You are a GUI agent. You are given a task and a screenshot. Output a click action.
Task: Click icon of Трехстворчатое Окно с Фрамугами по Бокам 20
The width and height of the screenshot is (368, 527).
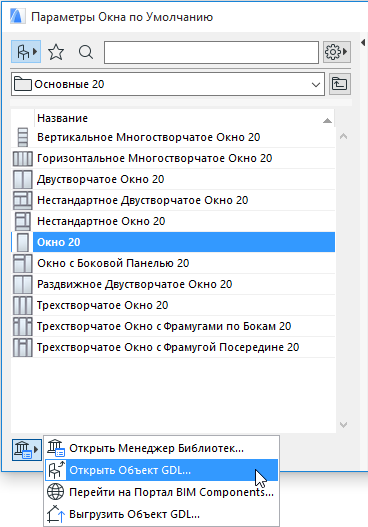23,326
